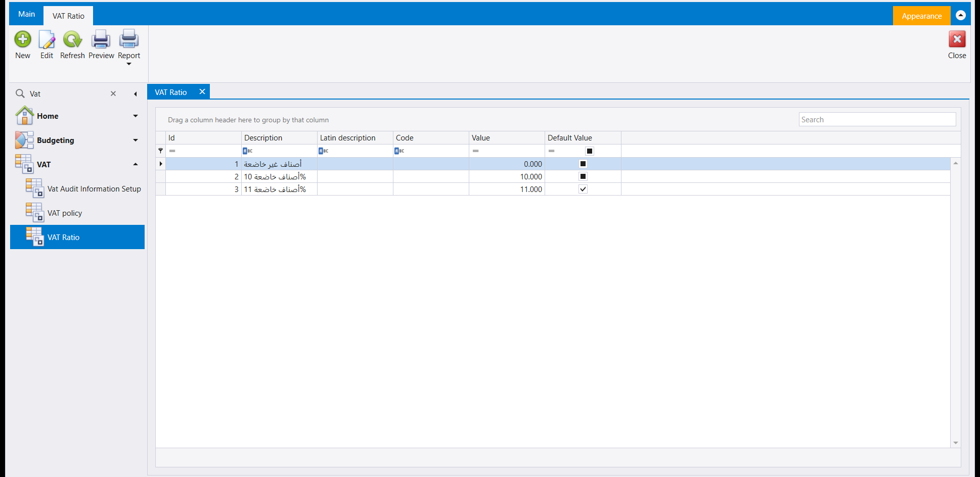Open Code column filter condition icon
This screenshot has width=980, height=477.
399,151
